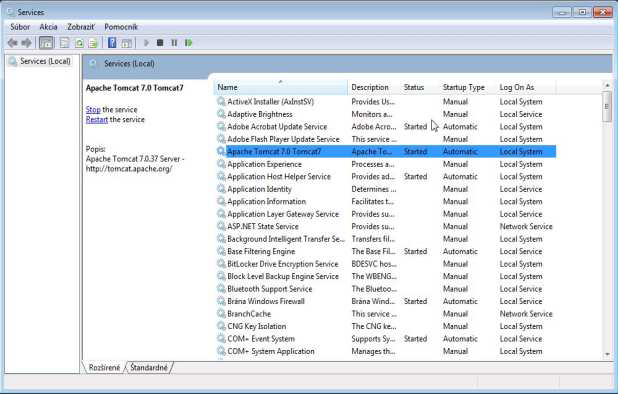Screen dimensions: 618x394
Task: Click the gear icon beside ASP.NET State Service
Action: click(221, 226)
